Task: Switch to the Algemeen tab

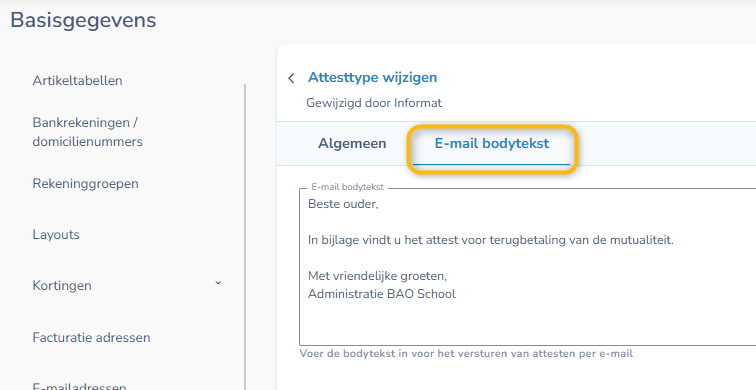Action: pyautogui.click(x=352, y=144)
